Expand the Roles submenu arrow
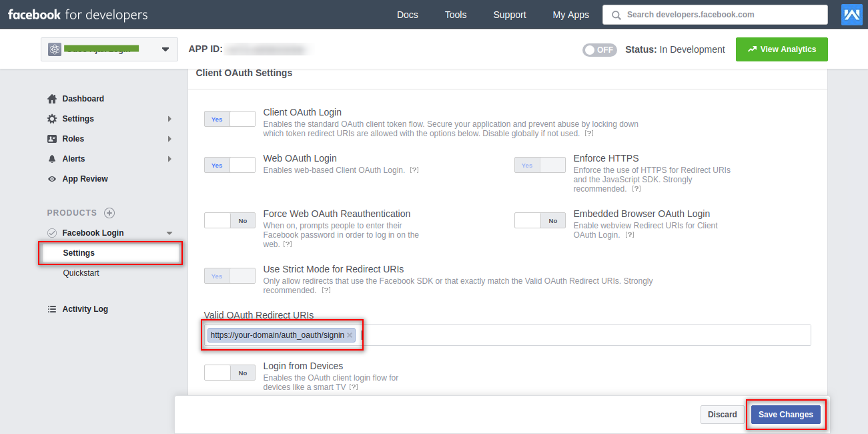Image resolution: width=868 pixels, height=434 pixels. (169, 139)
